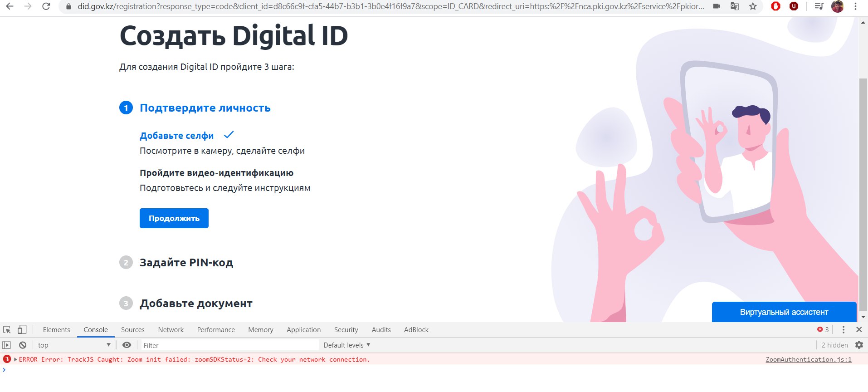
Task: Switch to the Performance tab
Action: click(x=216, y=330)
